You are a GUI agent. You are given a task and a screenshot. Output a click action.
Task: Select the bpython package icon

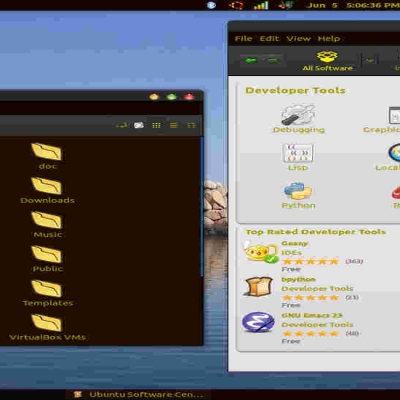coord(259,286)
